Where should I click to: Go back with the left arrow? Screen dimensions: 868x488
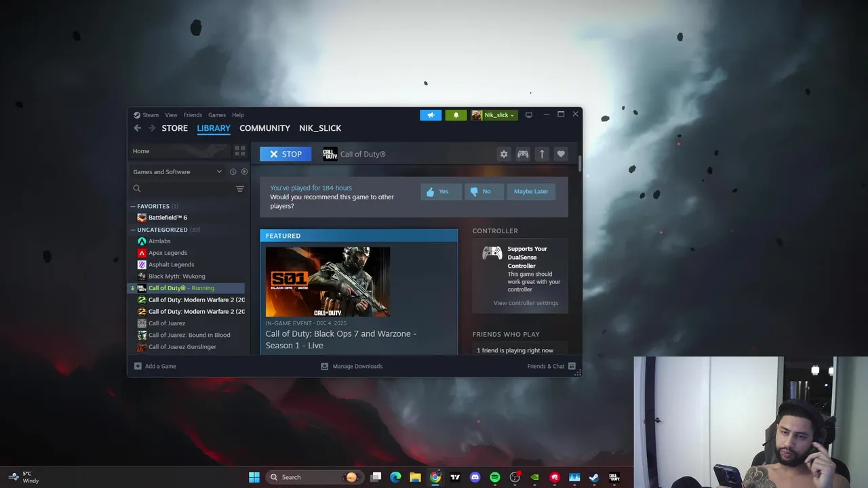[x=138, y=128]
